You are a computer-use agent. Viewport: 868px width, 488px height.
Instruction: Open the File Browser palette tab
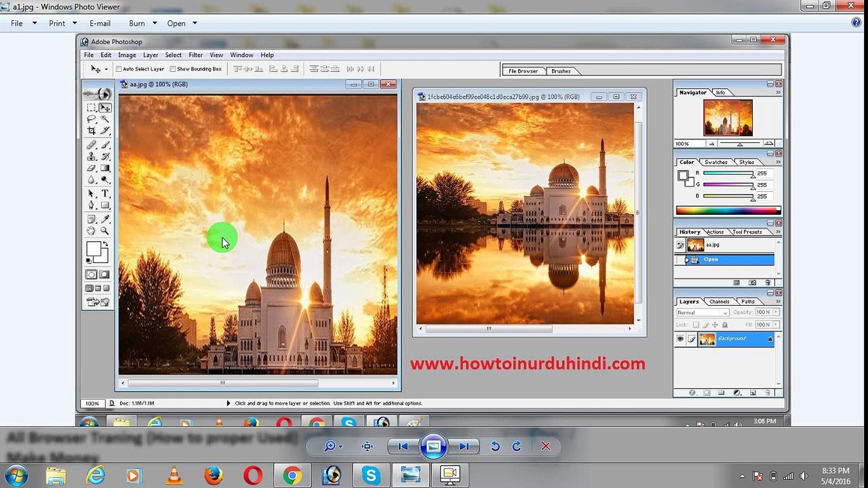[x=523, y=70]
